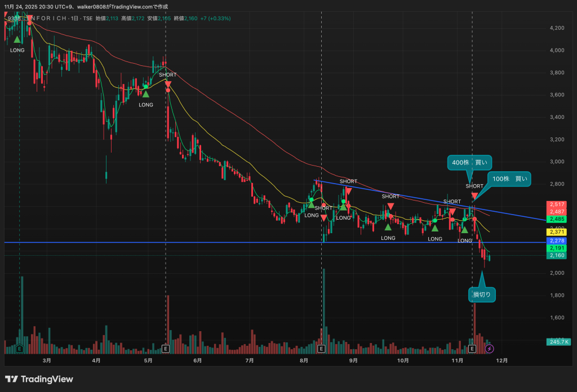577x392 pixels.
Task: Select the red SHORT signal arrow near 5月
Action: pyautogui.click(x=168, y=84)
